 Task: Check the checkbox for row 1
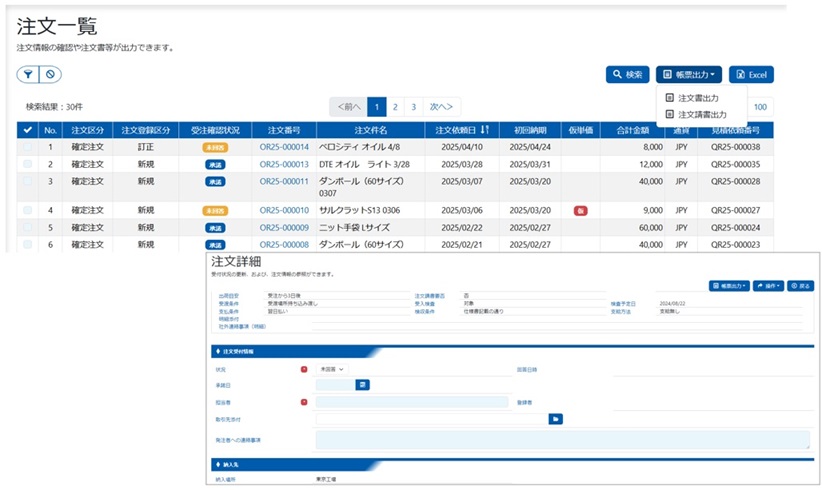27,147
